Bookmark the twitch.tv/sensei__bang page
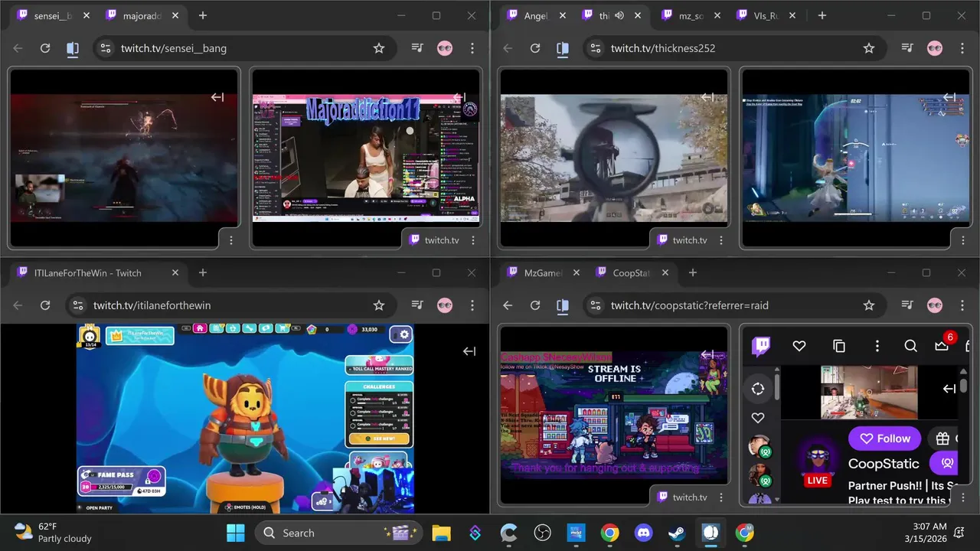Viewport: 980px width, 551px height. coord(379,48)
